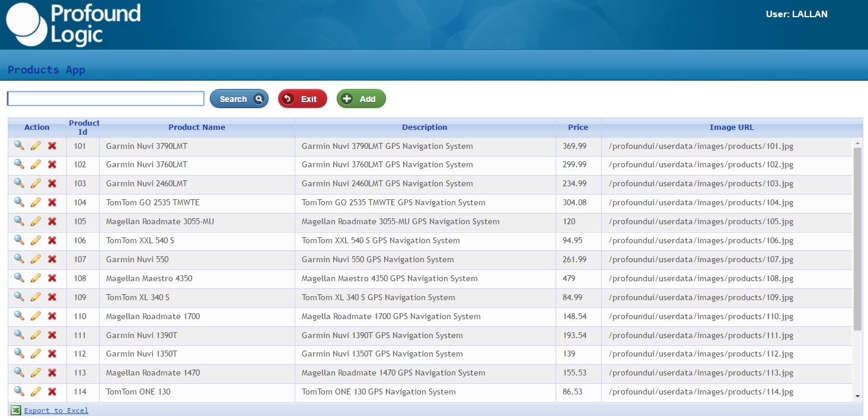Edit TomTom XL 340 S row
Screen dimensions: 868x420
coord(36,297)
